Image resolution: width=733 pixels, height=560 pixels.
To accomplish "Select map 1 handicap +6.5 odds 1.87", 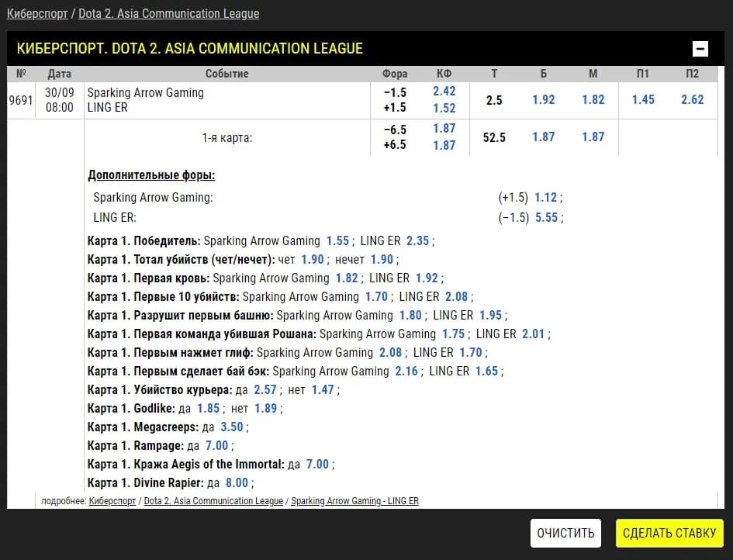I will point(444,145).
